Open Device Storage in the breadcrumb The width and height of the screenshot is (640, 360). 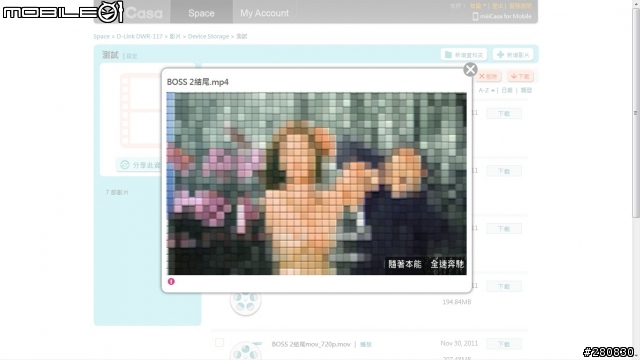208,36
